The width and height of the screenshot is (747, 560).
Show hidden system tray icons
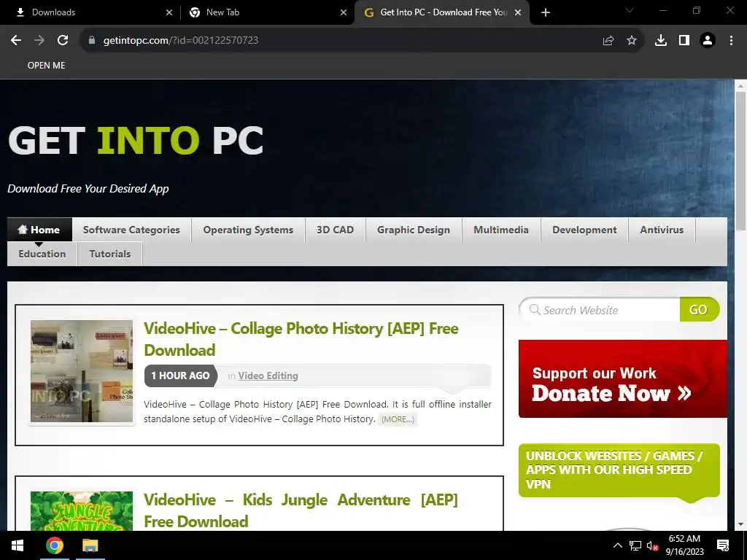617,545
